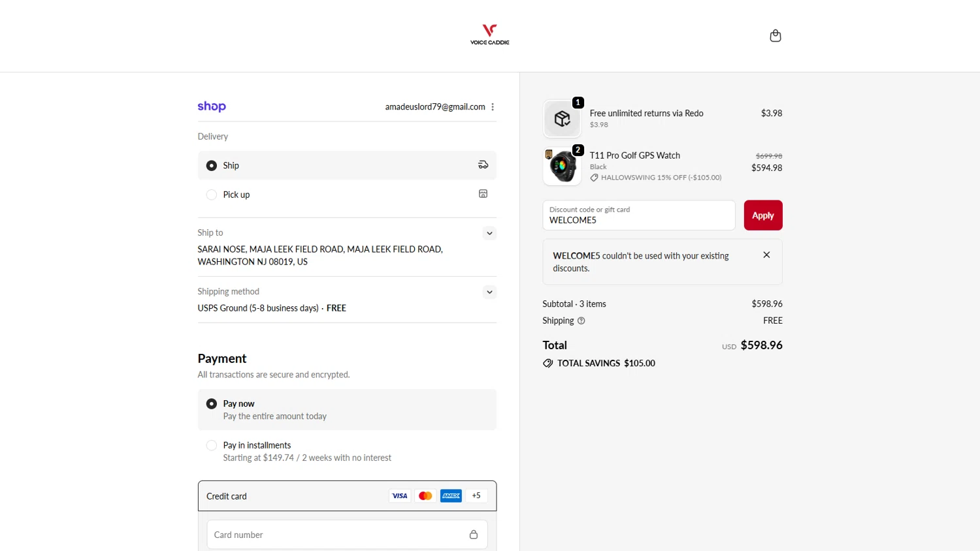
Task: Click the amadeuslord79@gmail.com email text
Action: [435, 107]
